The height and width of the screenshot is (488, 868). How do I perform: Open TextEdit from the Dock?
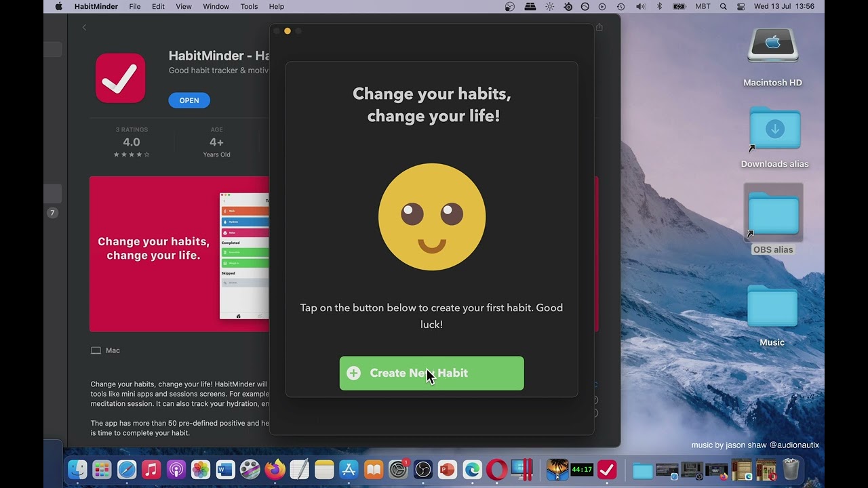[299, 469]
